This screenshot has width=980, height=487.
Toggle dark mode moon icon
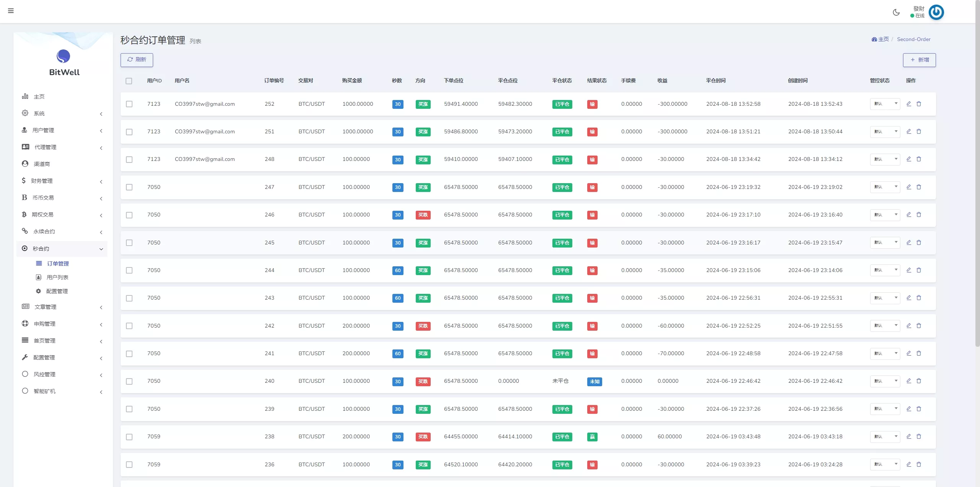896,12
